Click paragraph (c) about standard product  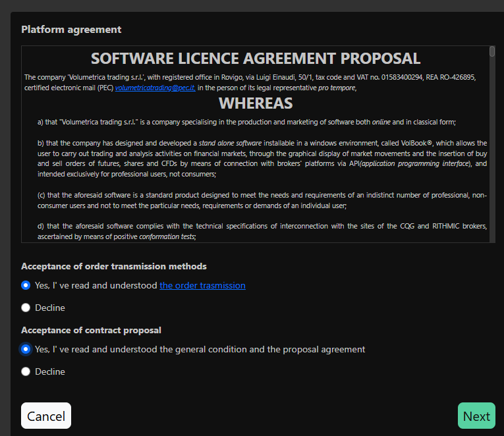(262, 200)
